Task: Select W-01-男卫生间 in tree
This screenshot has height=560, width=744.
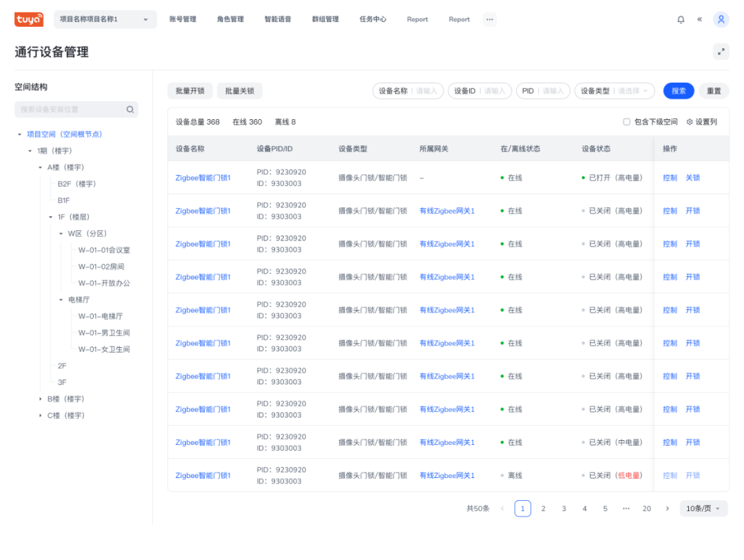Action: [104, 333]
